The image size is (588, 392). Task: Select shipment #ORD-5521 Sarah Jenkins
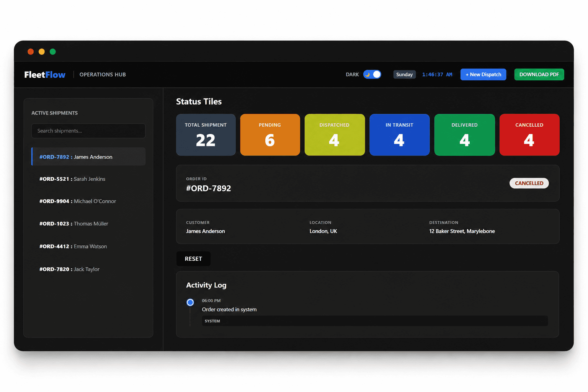(88, 179)
